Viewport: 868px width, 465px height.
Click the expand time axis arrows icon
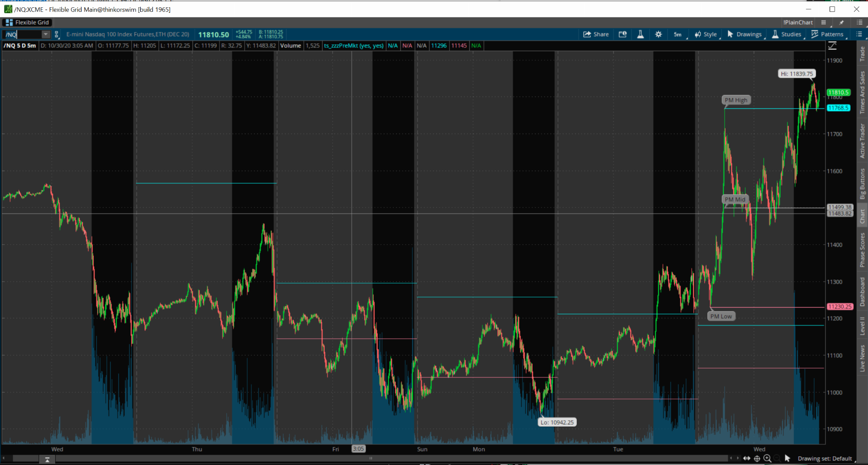click(746, 458)
